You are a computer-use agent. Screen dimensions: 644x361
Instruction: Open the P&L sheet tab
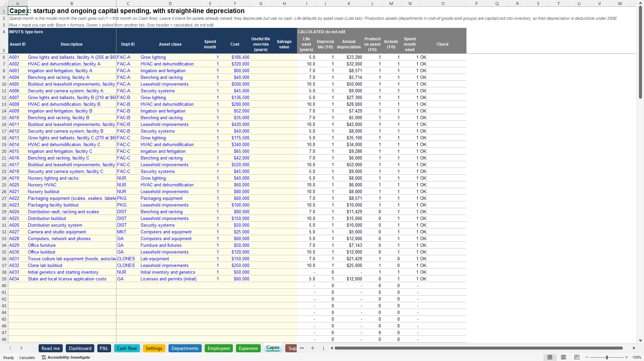pos(104,348)
